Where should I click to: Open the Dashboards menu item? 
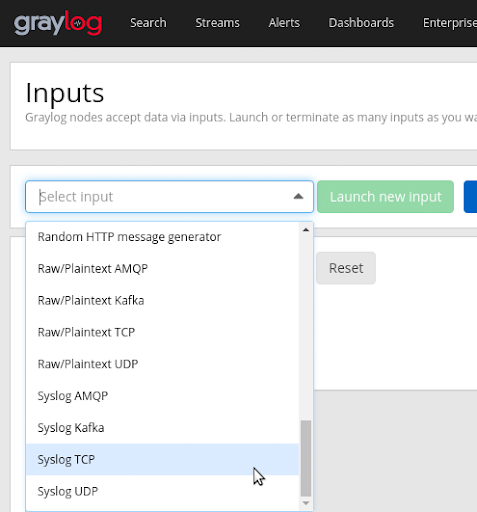pyautogui.click(x=361, y=23)
